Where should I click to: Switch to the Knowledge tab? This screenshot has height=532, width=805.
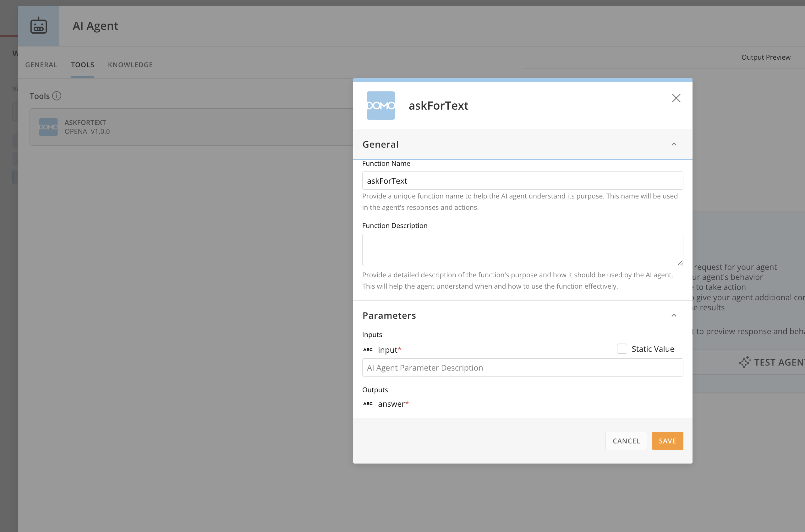click(130, 64)
